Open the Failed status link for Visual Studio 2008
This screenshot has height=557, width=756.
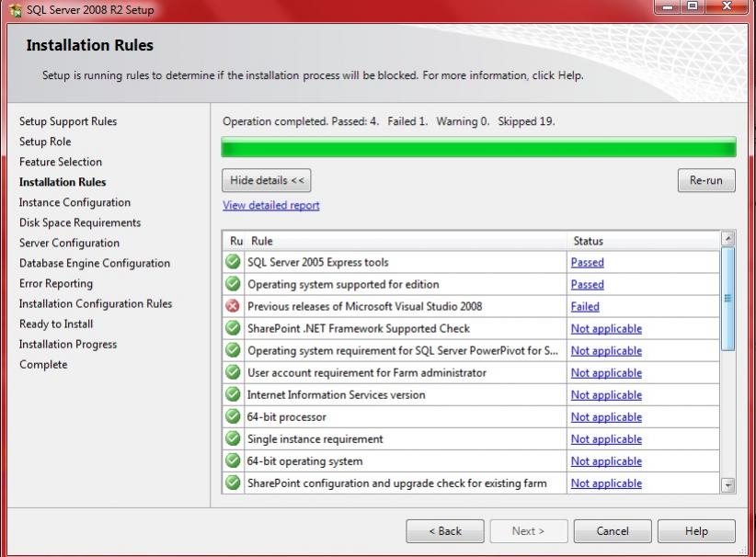pyautogui.click(x=585, y=306)
